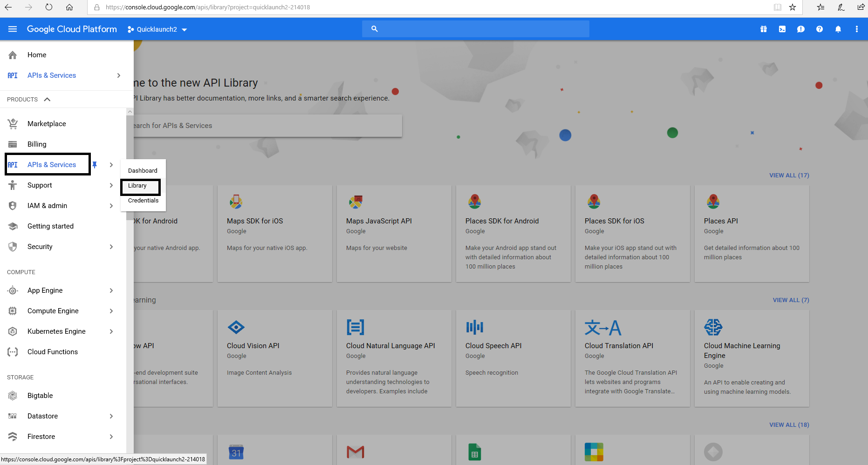Expand the Support submenu arrow
This screenshot has width=868, height=465.
[x=111, y=185]
